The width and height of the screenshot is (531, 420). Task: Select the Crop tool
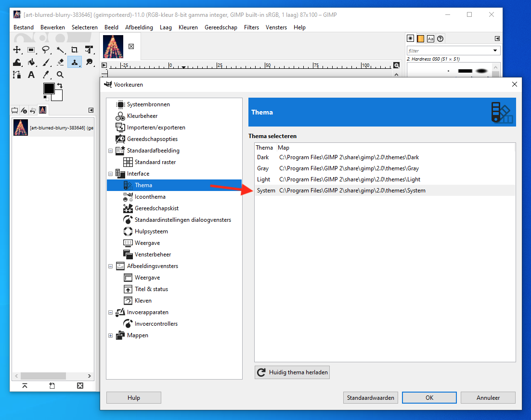[75, 50]
